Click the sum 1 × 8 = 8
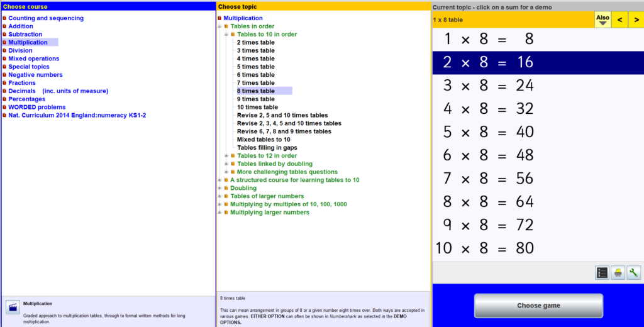The image size is (644, 327). click(538, 39)
